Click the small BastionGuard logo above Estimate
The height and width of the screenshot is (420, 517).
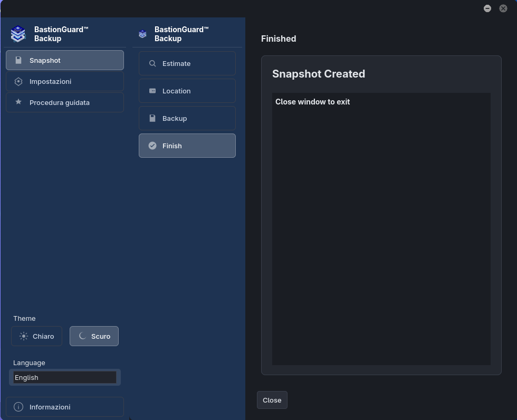[142, 34]
